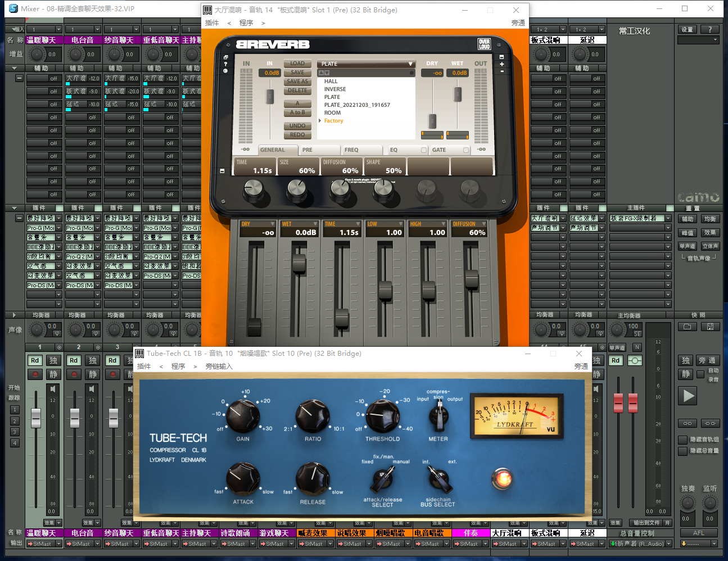Click the preset up arrow in BREVERB
Screen dimensions: 728x561
(x=322, y=73)
